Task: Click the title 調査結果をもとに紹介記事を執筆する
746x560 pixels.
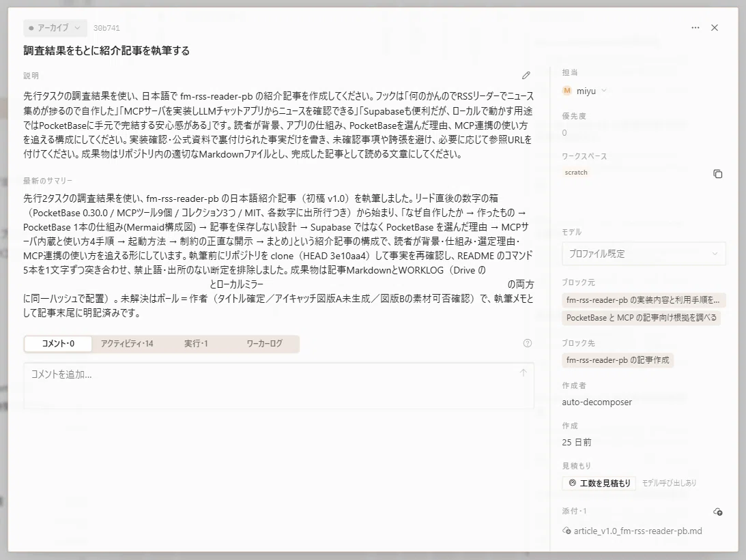Action: tap(106, 51)
